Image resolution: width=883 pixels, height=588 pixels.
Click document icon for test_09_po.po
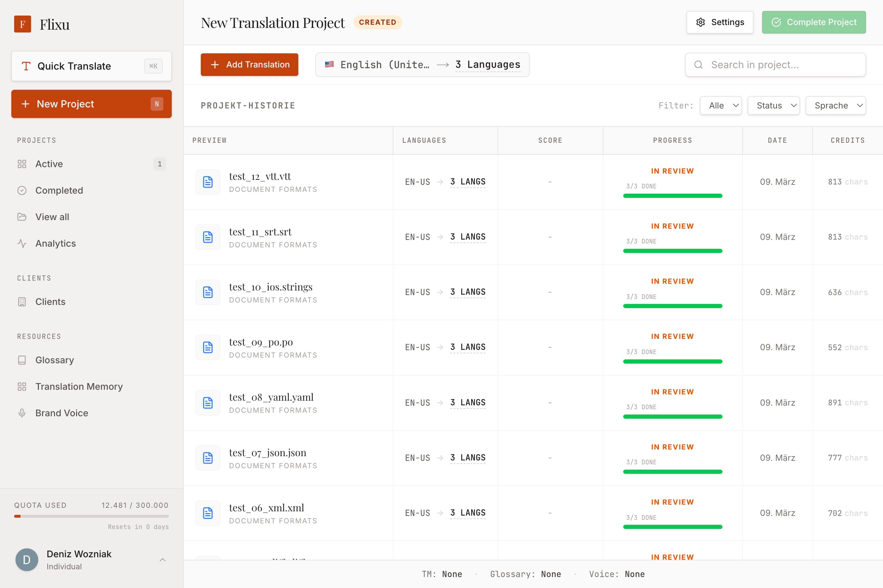207,347
